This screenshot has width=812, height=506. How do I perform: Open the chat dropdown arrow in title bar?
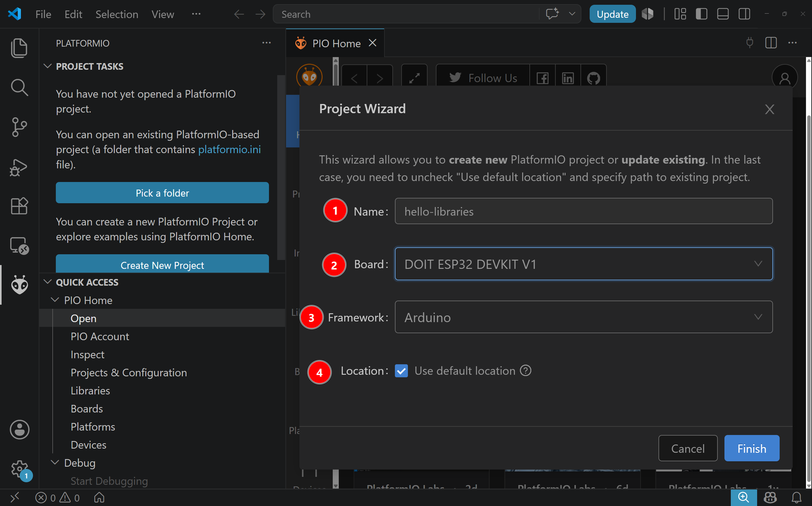pos(572,14)
